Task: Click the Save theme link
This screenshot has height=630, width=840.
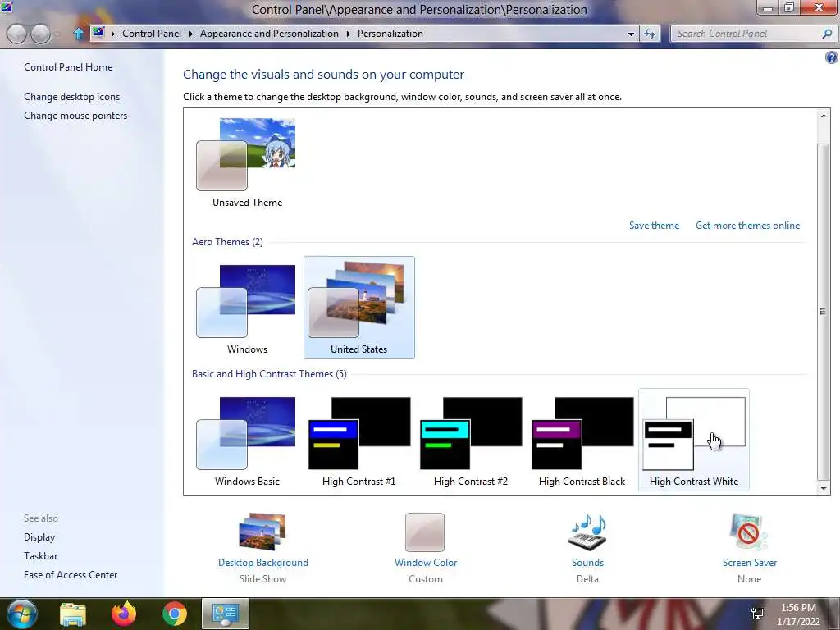Action: (654, 226)
